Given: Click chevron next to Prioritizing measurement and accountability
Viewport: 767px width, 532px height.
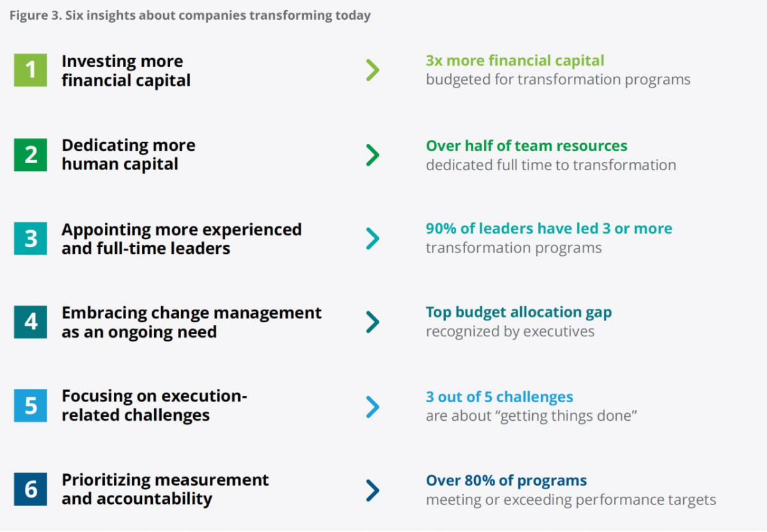Looking at the screenshot, I should click(x=373, y=490).
